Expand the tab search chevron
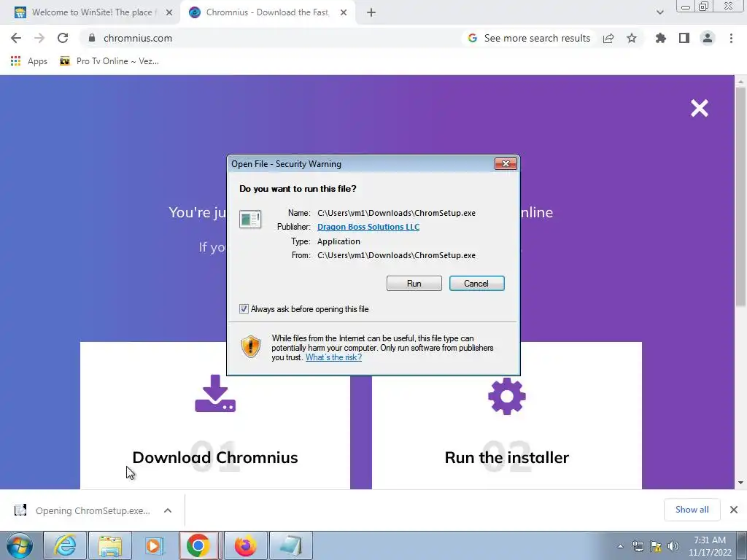 click(659, 12)
